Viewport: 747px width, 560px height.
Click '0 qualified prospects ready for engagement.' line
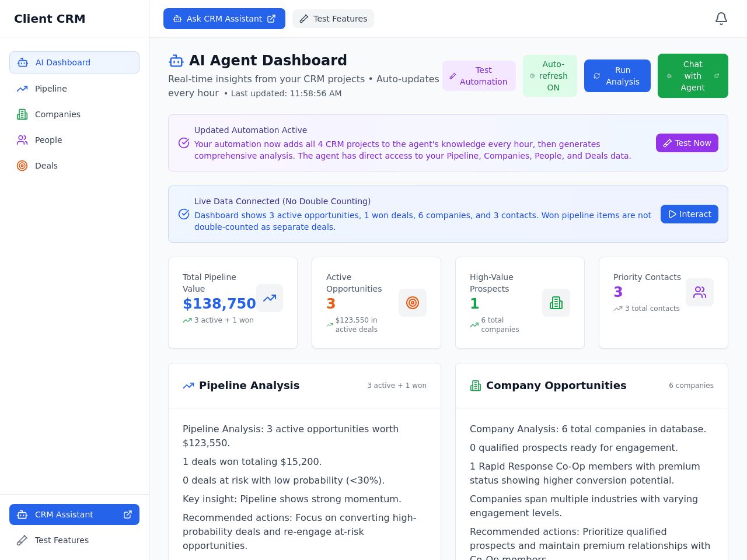tap(574, 447)
